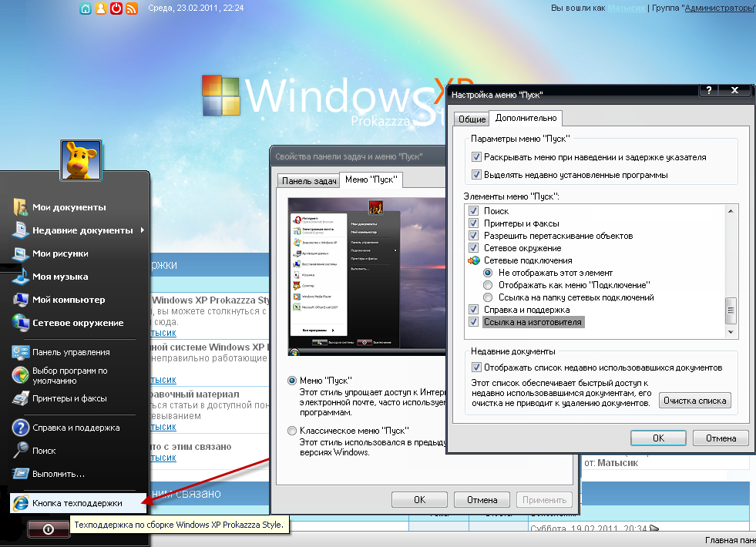The image size is (756, 547).
Task: Click the Администраторы group link
Action: coord(719,8)
